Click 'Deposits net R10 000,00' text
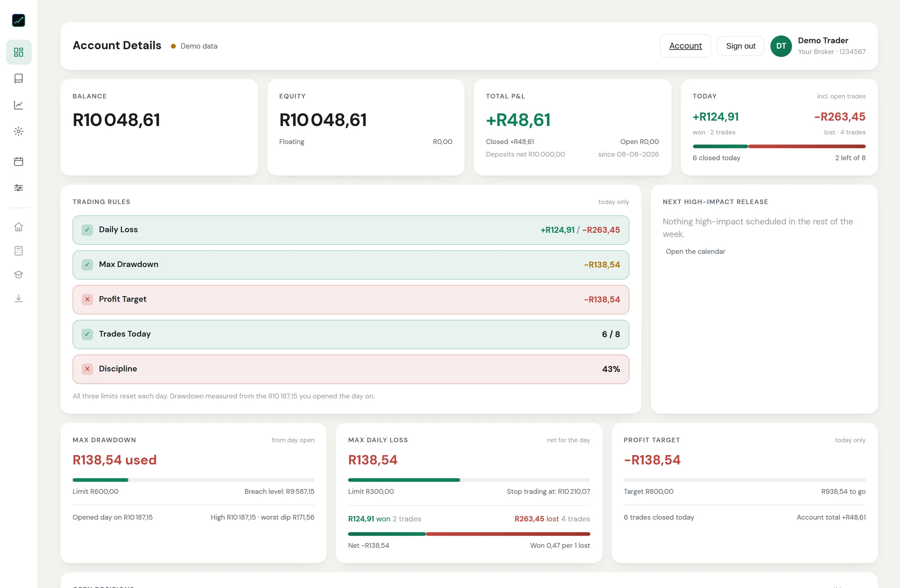 [x=525, y=154]
